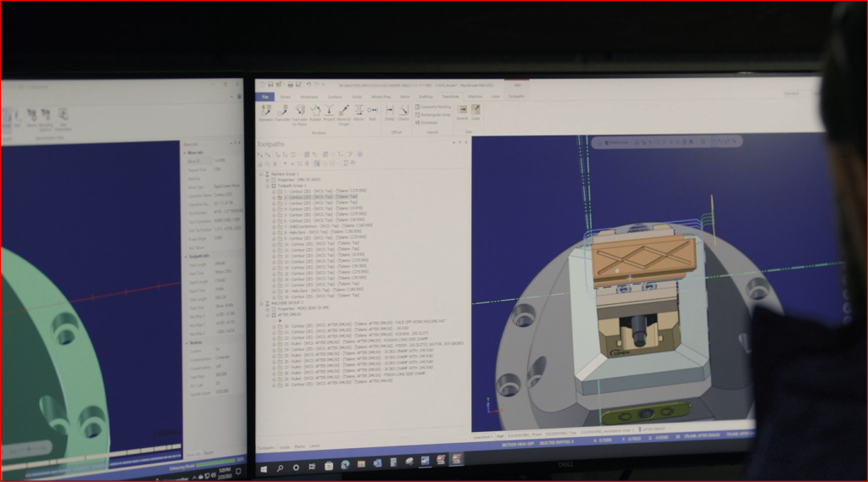Screen dimensions: 868x482
Task: Launch Rectangular Array
Action: (x=433, y=114)
